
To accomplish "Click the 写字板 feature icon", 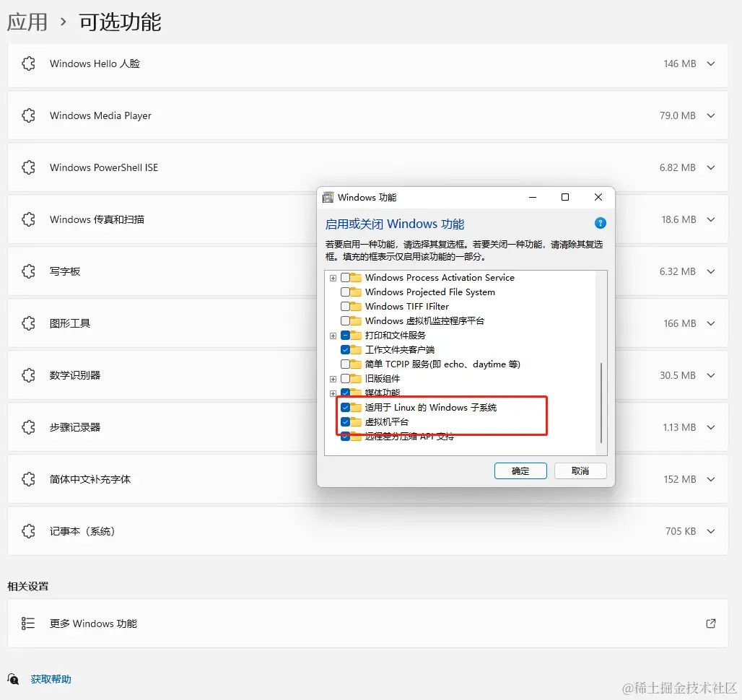I will (x=28, y=271).
